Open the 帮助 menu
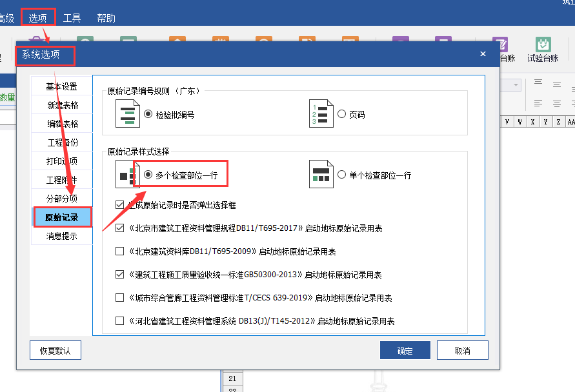The image size is (575, 392). [106, 18]
